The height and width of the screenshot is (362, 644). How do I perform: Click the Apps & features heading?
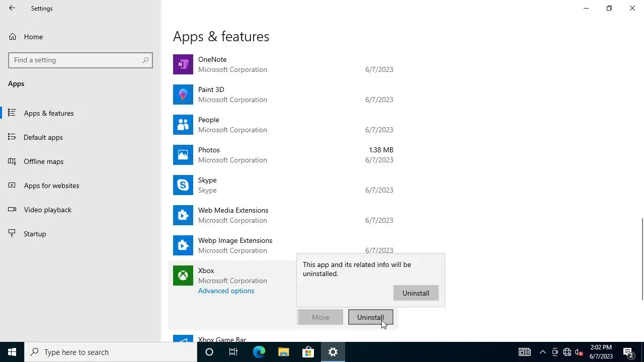(221, 36)
